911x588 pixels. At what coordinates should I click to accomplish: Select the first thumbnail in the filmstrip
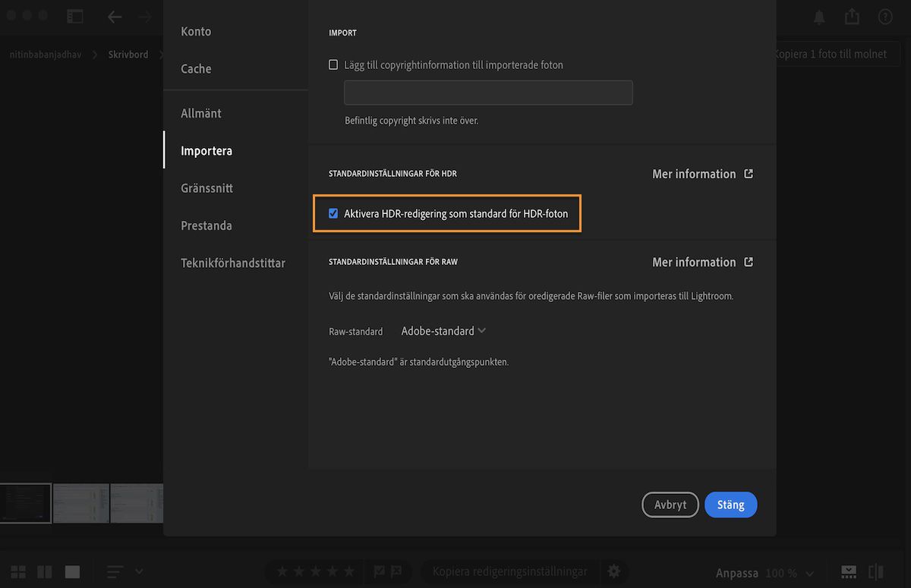pos(25,503)
